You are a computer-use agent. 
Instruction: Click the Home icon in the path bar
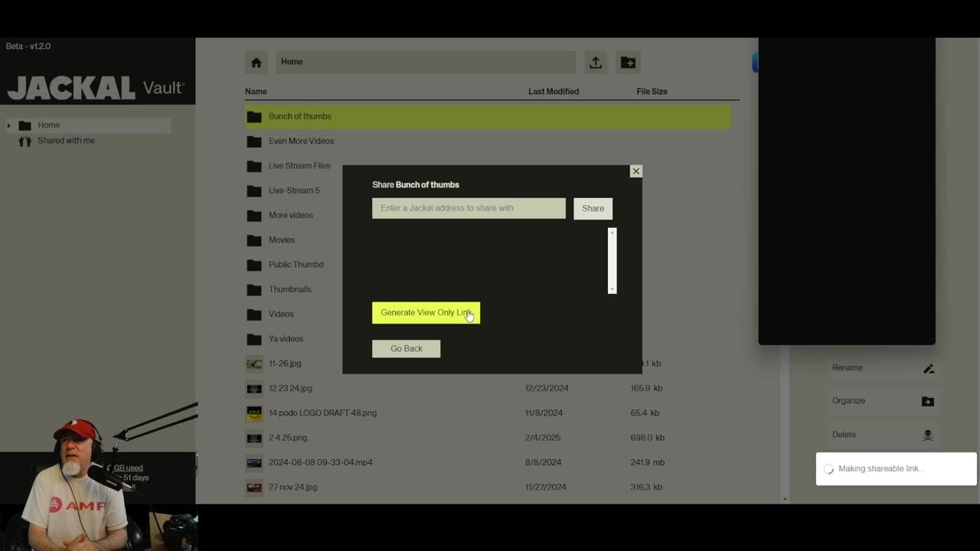(256, 63)
